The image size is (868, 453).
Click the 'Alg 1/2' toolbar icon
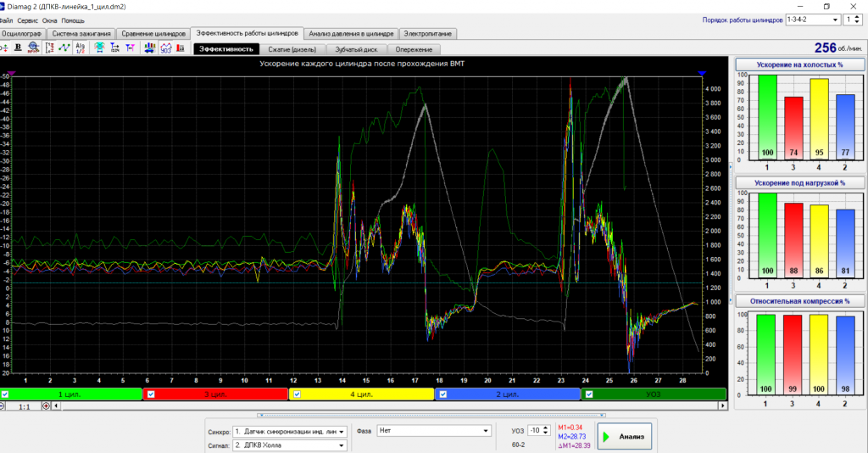pos(81,48)
